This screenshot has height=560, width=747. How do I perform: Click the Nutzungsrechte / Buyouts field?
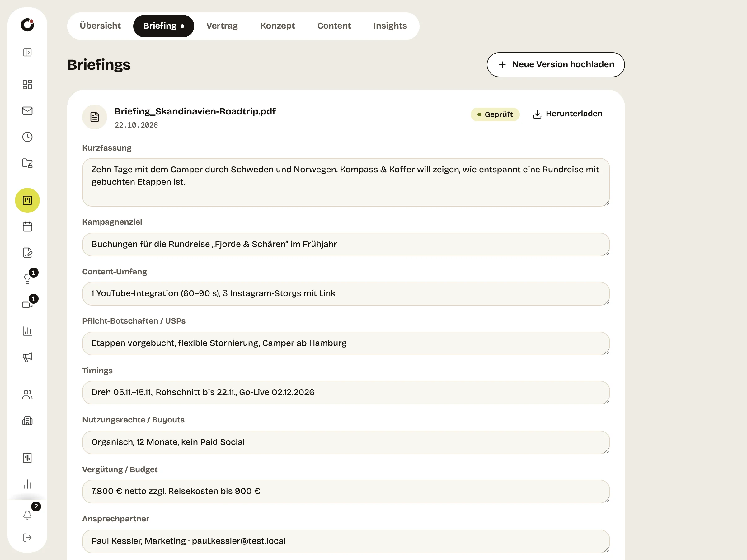pyautogui.click(x=346, y=442)
